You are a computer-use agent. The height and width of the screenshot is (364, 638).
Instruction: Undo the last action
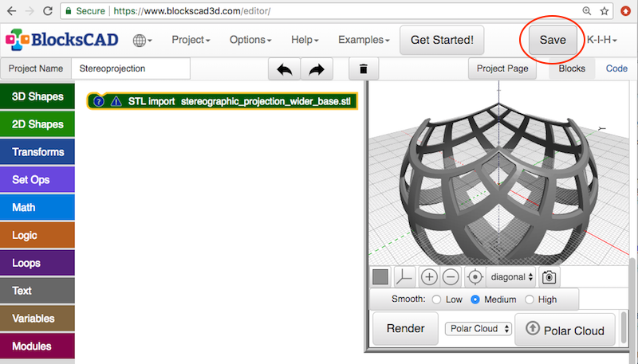coord(284,69)
